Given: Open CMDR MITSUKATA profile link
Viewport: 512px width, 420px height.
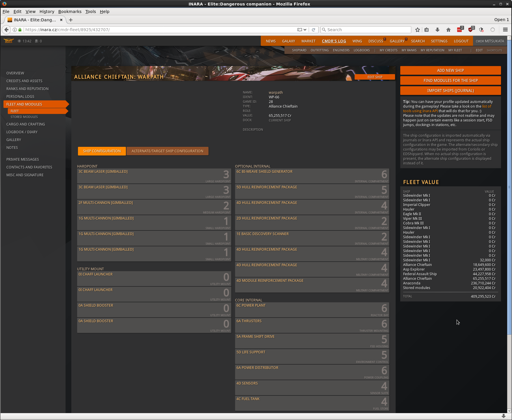Looking at the screenshot, I should tap(490, 41).
